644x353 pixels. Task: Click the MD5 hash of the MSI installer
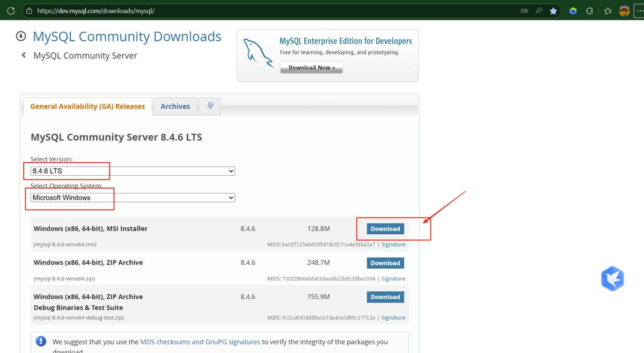pos(328,244)
